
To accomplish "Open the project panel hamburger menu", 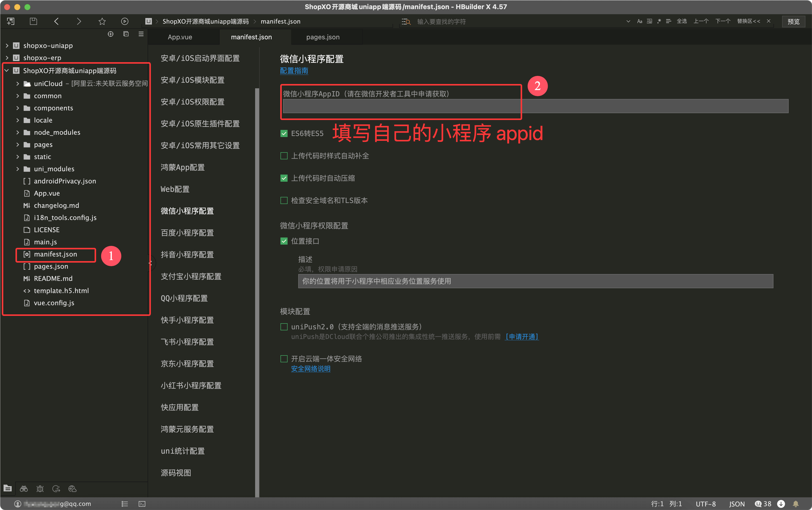I will pyautogui.click(x=141, y=34).
